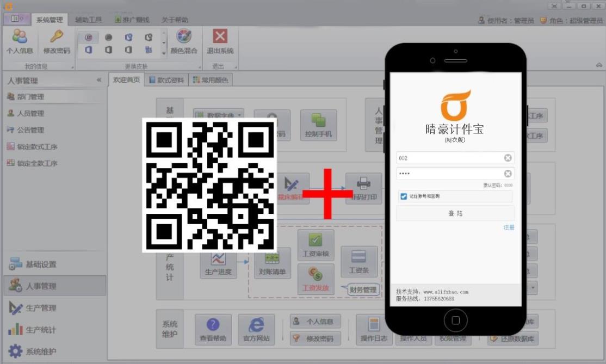The image size is (606, 364).
Task: Collapse the ribbon with the up arrow
Action: [599, 65]
